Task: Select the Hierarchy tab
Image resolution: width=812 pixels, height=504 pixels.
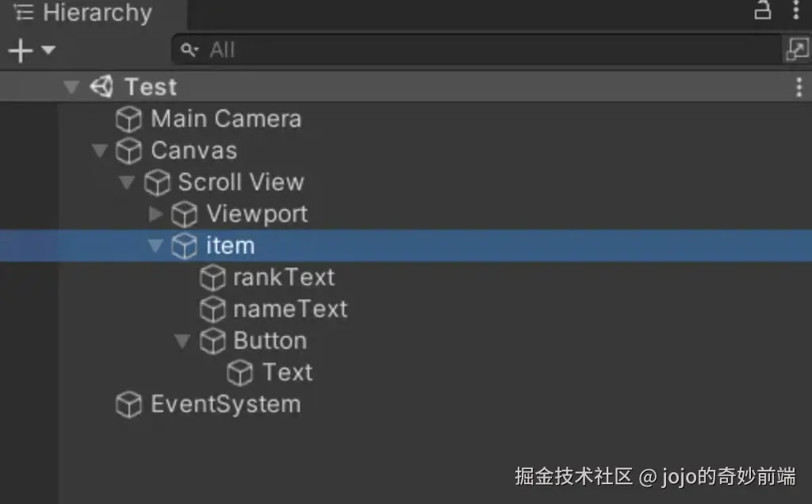Action: tap(87, 13)
